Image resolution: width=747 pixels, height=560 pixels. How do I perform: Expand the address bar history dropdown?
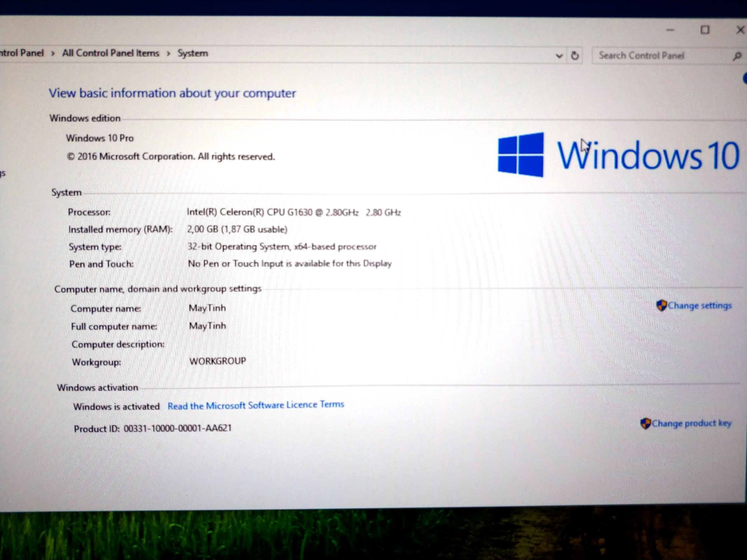coord(559,56)
